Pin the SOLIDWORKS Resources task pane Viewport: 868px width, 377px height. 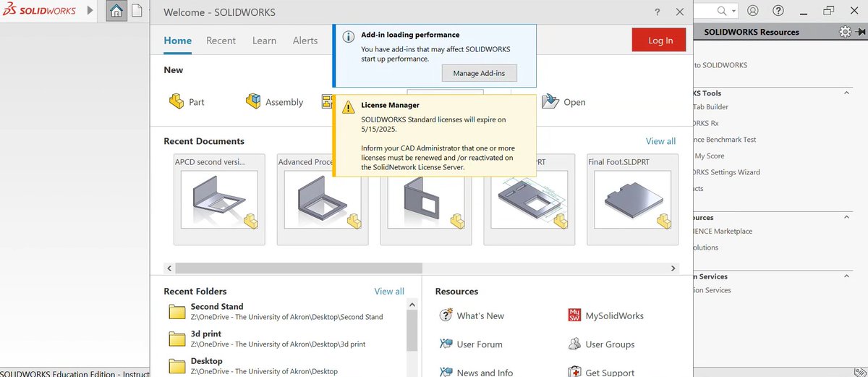[860, 32]
